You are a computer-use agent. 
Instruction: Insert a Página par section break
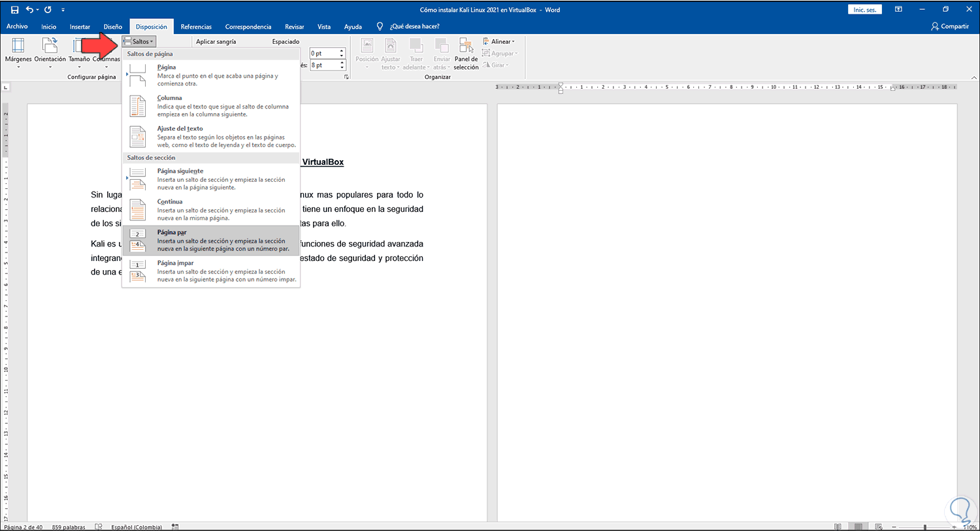point(211,241)
